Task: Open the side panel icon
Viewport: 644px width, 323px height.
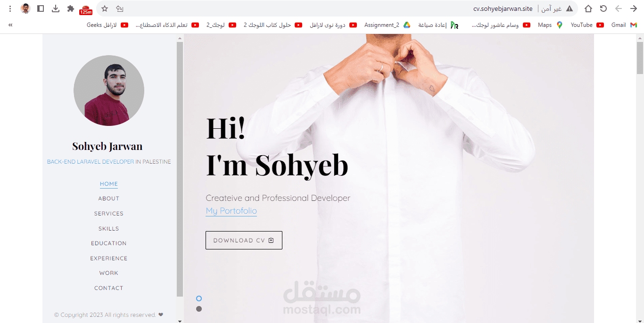Action: [x=41, y=8]
